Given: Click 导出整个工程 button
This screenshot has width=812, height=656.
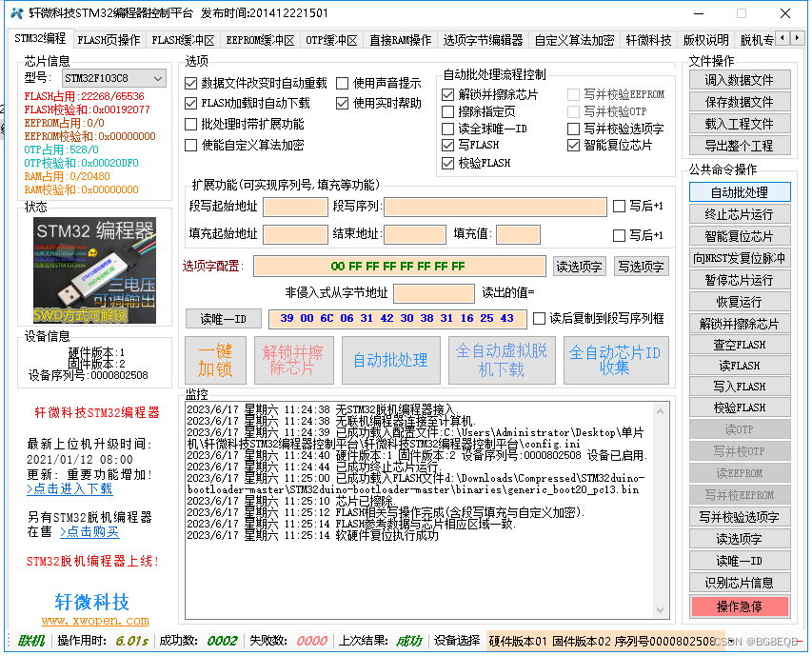Looking at the screenshot, I should point(740,146).
